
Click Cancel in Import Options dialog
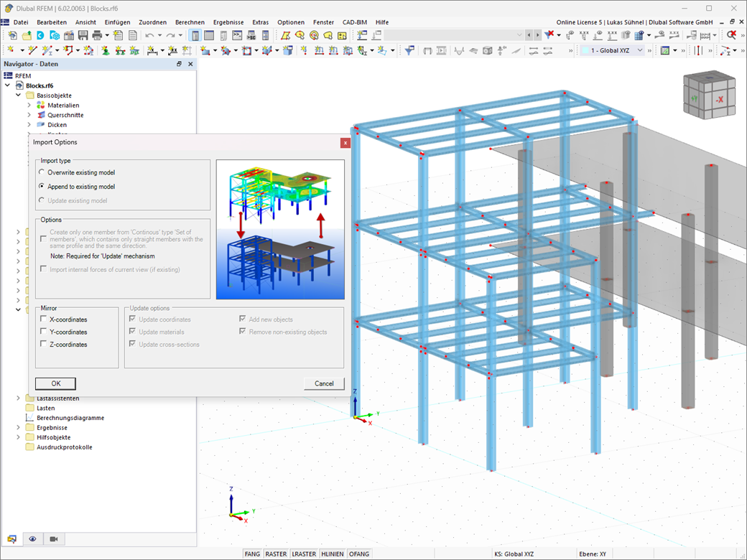point(324,383)
